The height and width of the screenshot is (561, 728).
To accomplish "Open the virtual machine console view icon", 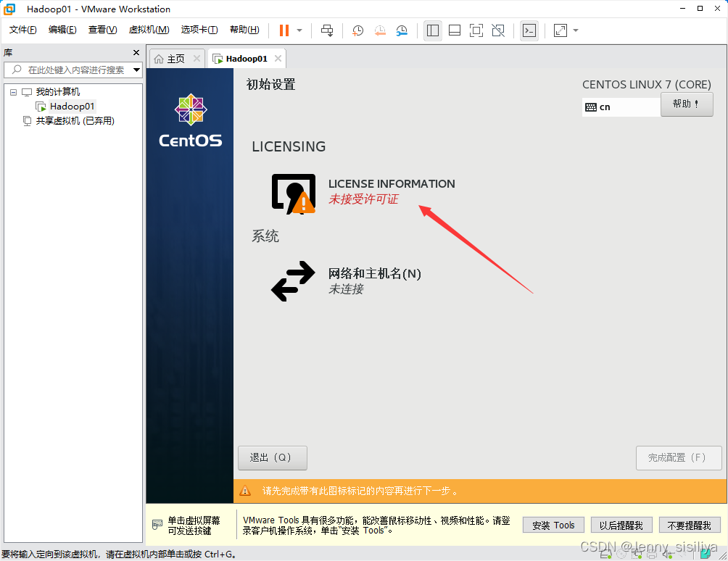I will [x=529, y=30].
